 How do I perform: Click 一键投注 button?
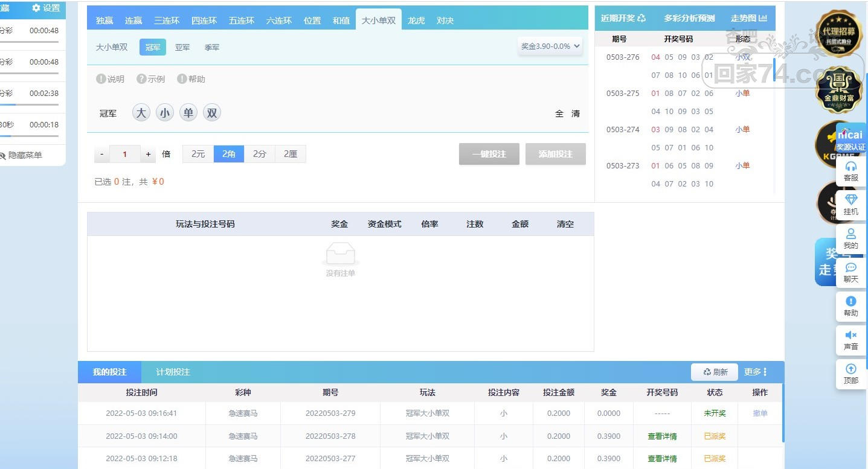point(489,154)
